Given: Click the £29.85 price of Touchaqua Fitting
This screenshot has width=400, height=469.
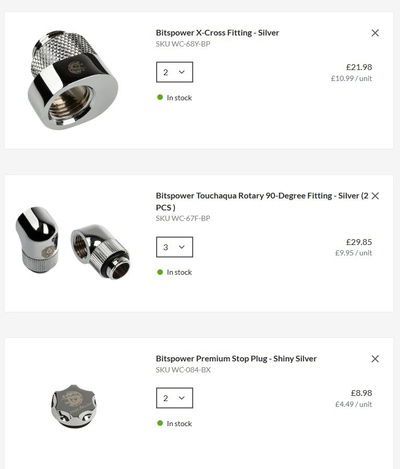Looking at the screenshot, I should click(x=359, y=242).
